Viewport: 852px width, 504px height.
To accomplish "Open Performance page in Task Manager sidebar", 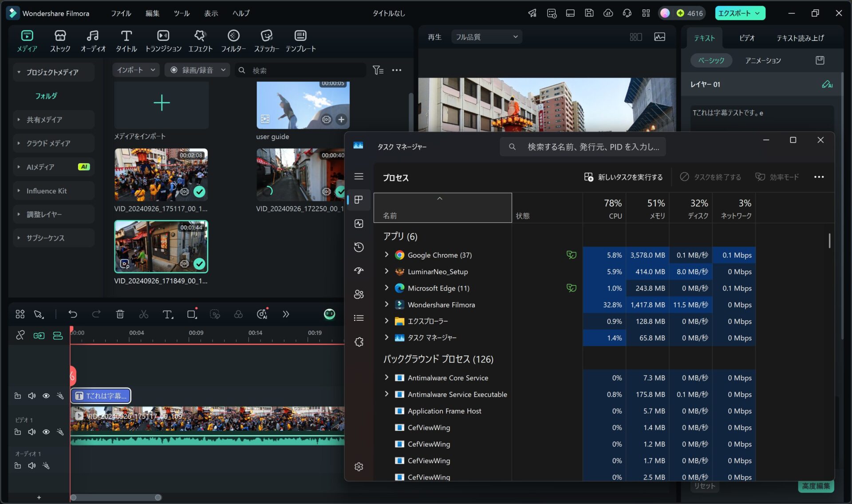I will (359, 224).
